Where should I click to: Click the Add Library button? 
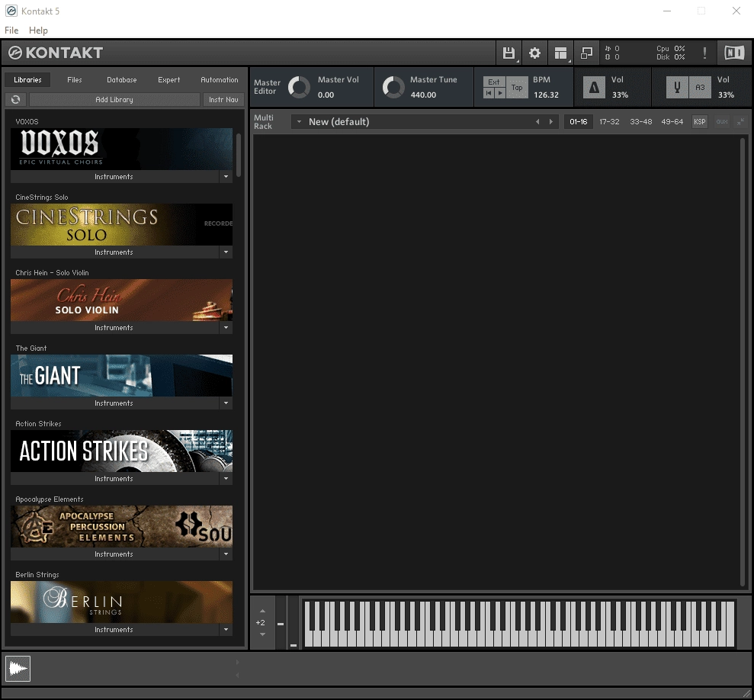point(114,100)
